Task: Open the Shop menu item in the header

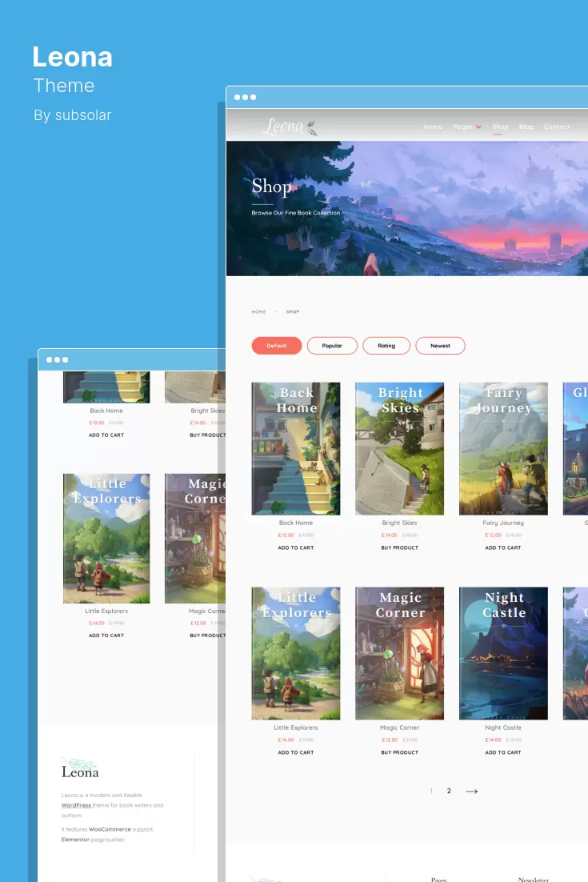Action: pyautogui.click(x=500, y=126)
